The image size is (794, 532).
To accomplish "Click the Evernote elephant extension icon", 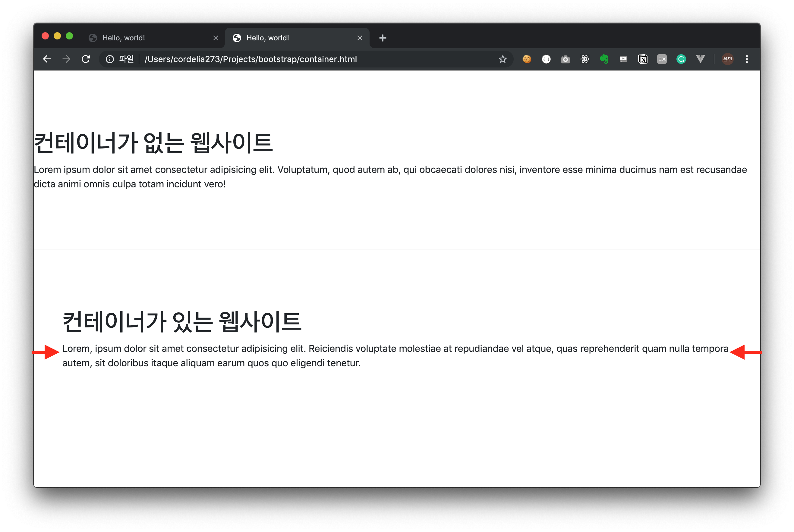I will click(x=604, y=59).
